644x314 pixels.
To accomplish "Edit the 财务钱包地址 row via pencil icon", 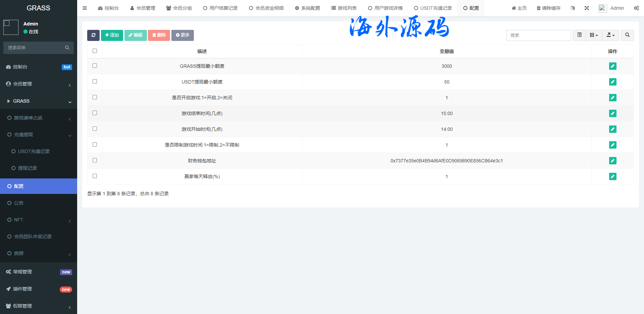I will [x=612, y=161].
